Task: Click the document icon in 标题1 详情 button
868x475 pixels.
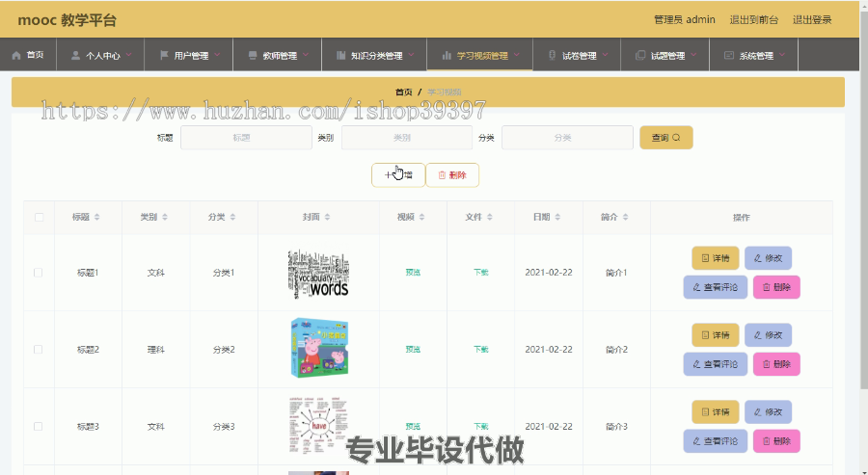Action: 705,258
